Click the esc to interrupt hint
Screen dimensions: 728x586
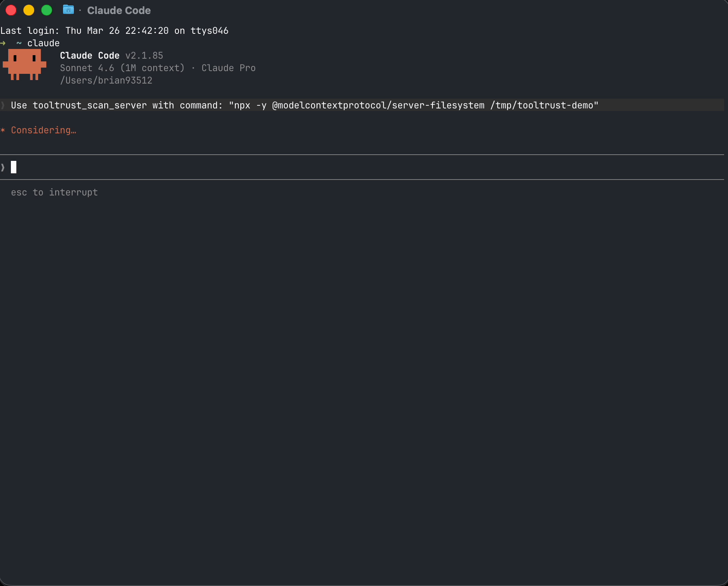[x=54, y=192]
